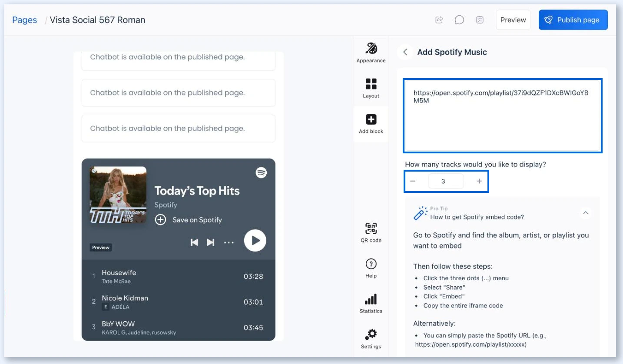This screenshot has width=623, height=364.
Task: Open the player's three dots menu
Action: [229, 242]
